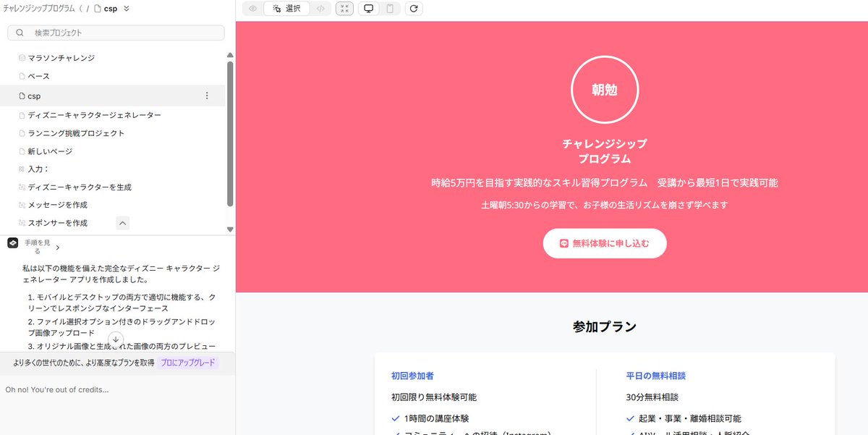The width and height of the screenshot is (868, 435).
Task: Click the 参加プラン heading
Action: click(x=605, y=326)
